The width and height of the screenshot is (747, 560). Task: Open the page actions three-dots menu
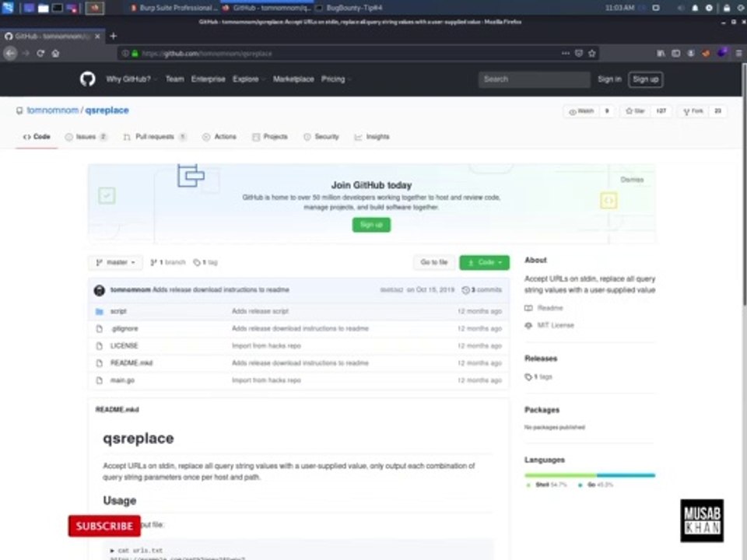(566, 54)
